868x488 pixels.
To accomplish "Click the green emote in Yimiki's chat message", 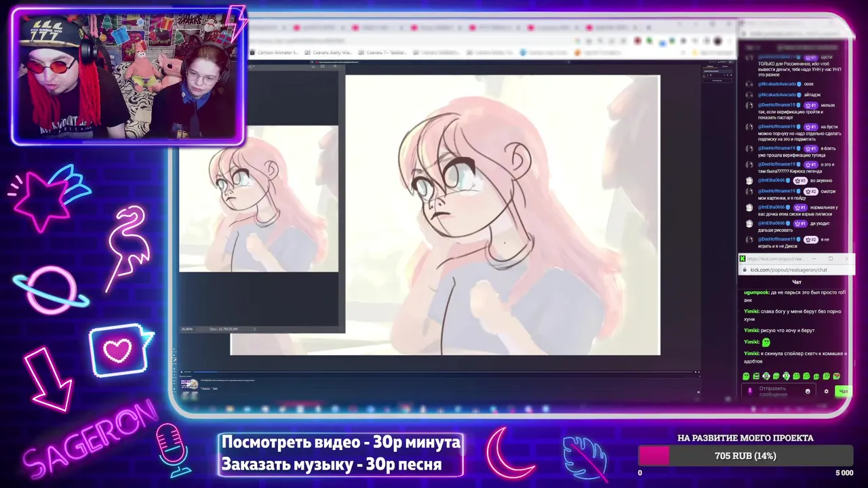I will (766, 342).
